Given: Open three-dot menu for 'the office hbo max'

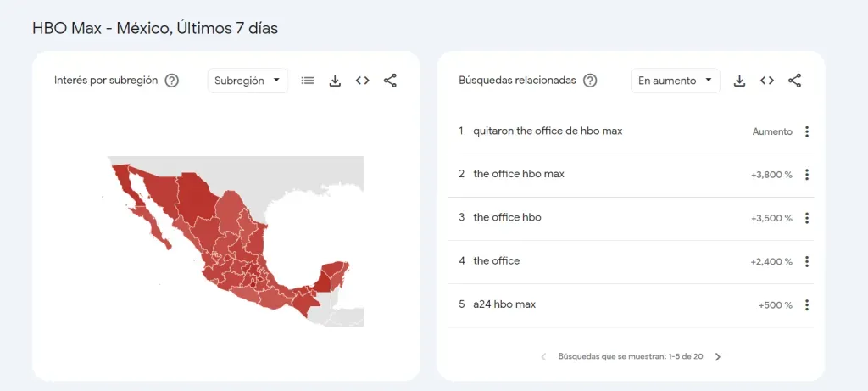Looking at the screenshot, I should point(807,175).
